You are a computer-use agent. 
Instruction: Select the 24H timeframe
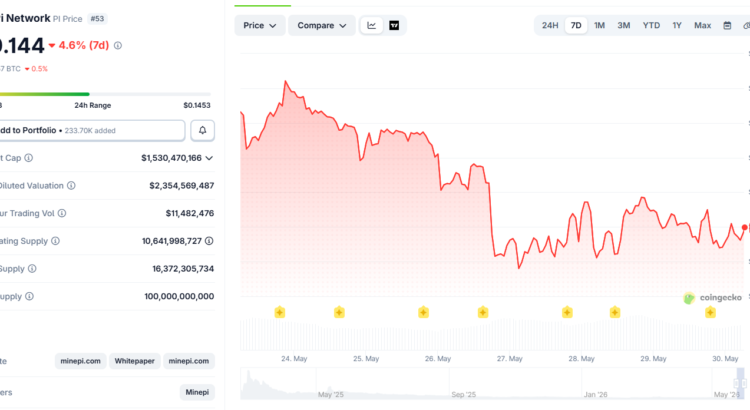click(x=550, y=25)
